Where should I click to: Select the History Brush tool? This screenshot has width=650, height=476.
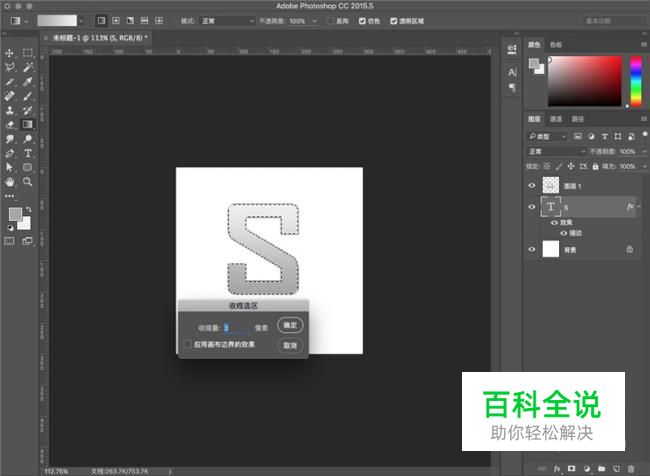28,110
